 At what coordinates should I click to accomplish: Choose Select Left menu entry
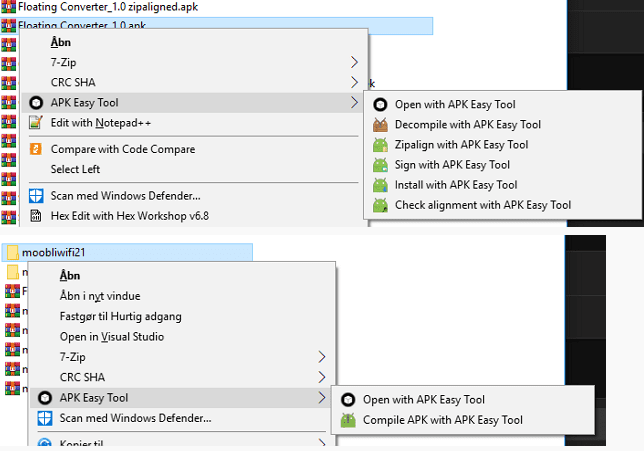tap(194, 169)
